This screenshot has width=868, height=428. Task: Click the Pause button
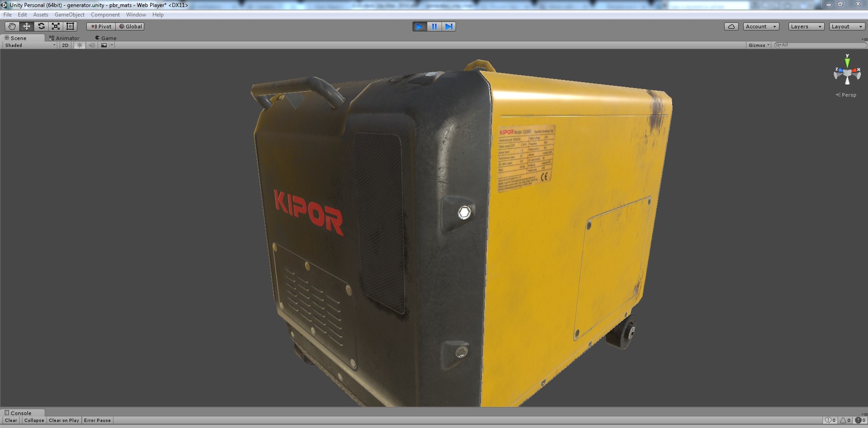(434, 27)
